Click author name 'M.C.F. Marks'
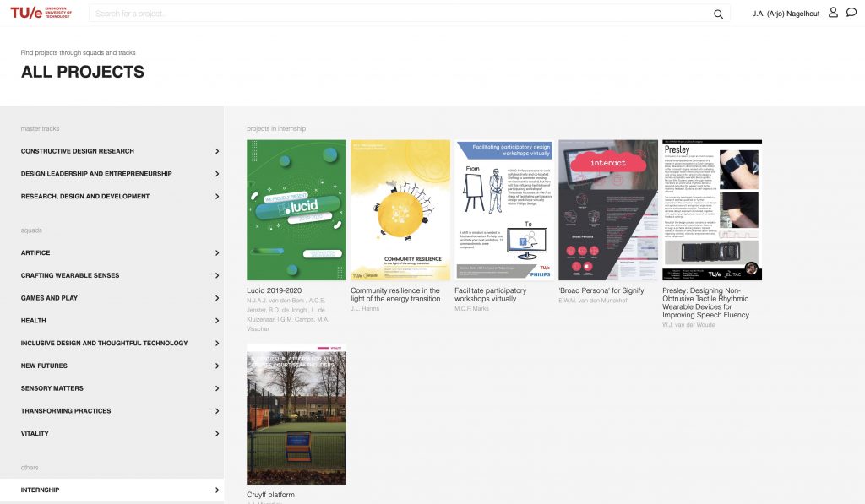865x504 pixels. coord(471,309)
